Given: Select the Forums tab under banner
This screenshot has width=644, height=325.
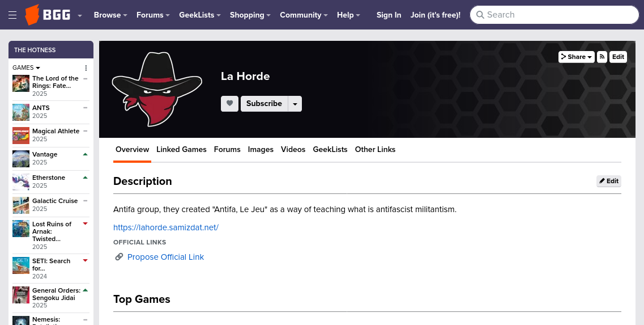Looking at the screenshot, I should click(227, 149).
